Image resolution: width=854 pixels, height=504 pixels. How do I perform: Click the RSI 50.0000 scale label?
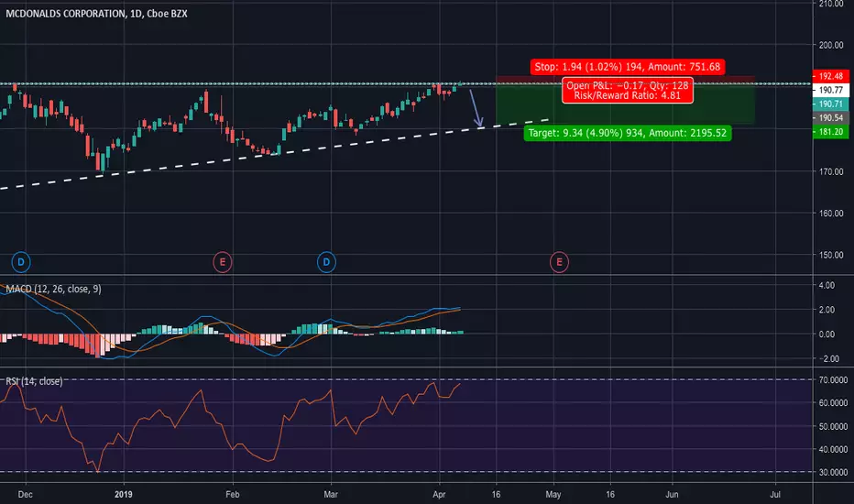click(833, 426)
